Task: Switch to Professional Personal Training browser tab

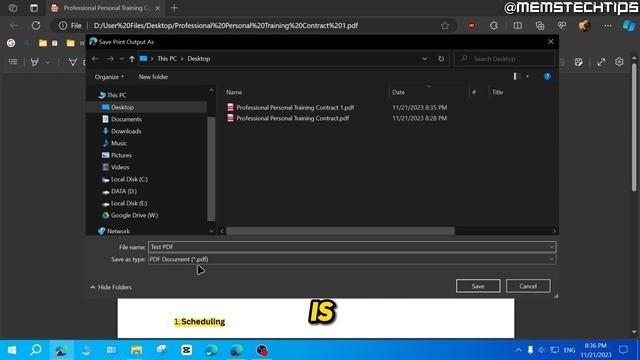Action: tap(106, 8)
